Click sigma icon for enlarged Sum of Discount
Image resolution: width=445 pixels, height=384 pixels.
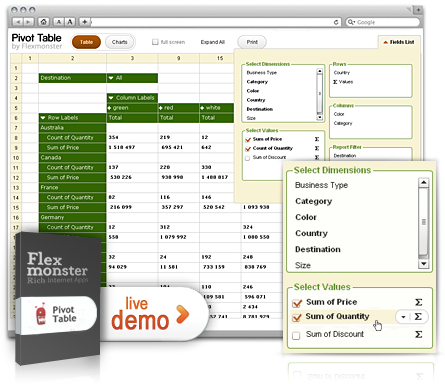(x=419, y=334)
